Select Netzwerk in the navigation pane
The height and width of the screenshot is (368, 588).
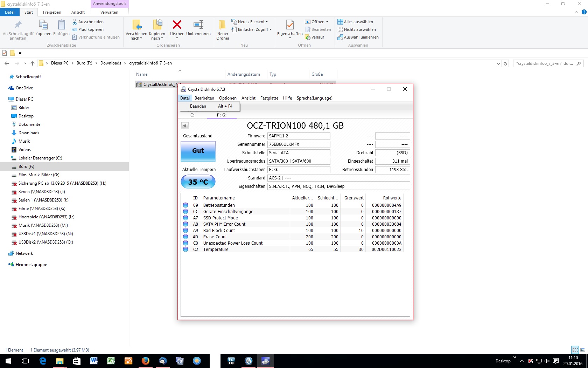click(24, 253)
